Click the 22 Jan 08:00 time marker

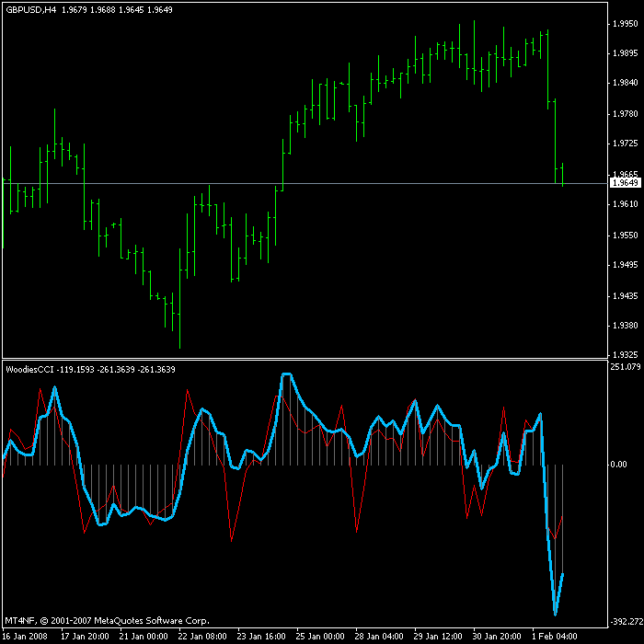tap(202, 637)
